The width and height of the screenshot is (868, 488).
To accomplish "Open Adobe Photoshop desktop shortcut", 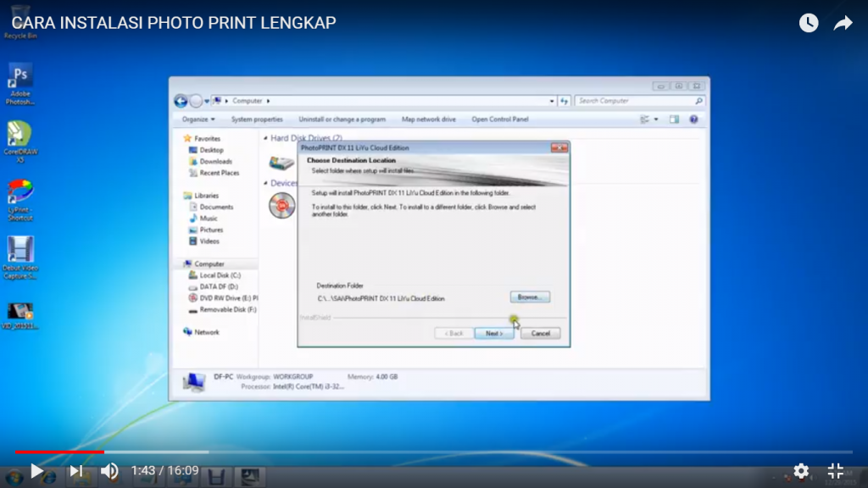I will point(20,84).
